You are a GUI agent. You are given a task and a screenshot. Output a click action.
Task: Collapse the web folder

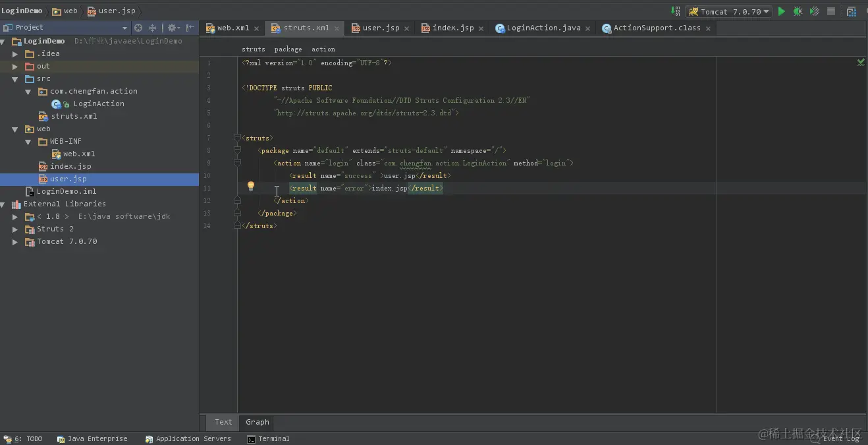point(15,129)
